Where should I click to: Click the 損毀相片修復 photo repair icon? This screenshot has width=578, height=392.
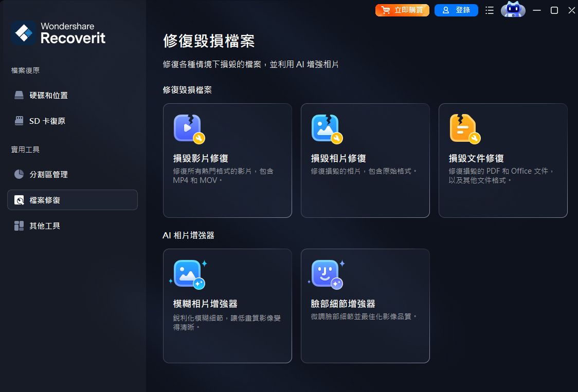tap(327, 128)
